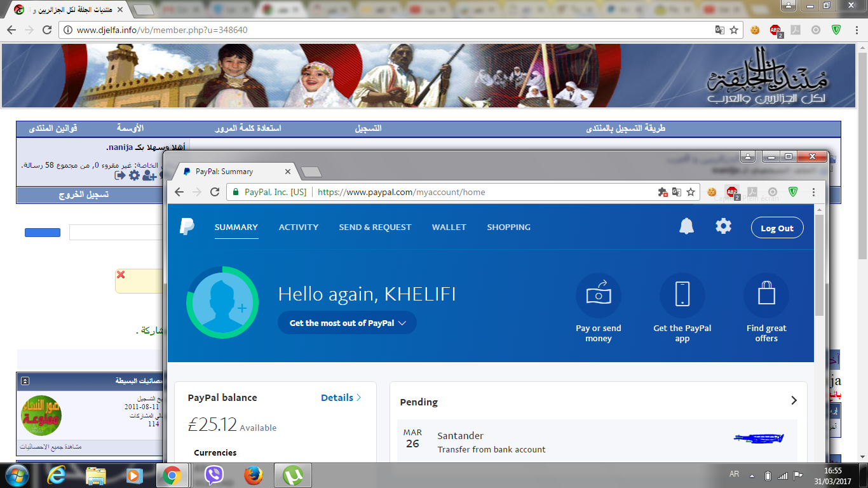View all statistics link in forum
This screenshot has width=868, height=488.
(x=50, y=447)
